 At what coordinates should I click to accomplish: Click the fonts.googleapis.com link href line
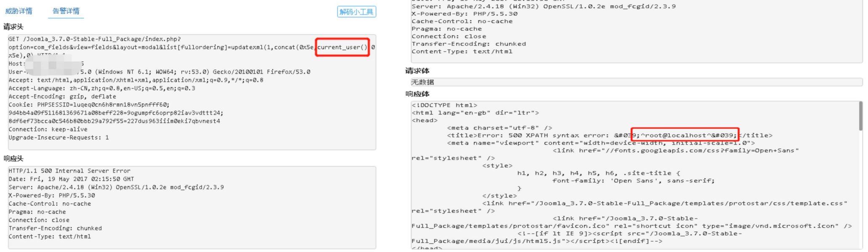pyautogui.click(x=676, y=151)
